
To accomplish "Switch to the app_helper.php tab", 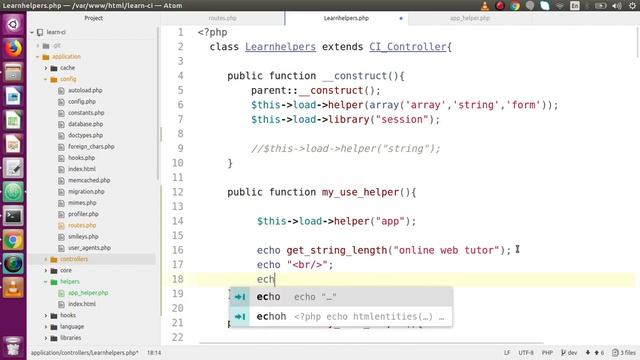I will 470,18.
